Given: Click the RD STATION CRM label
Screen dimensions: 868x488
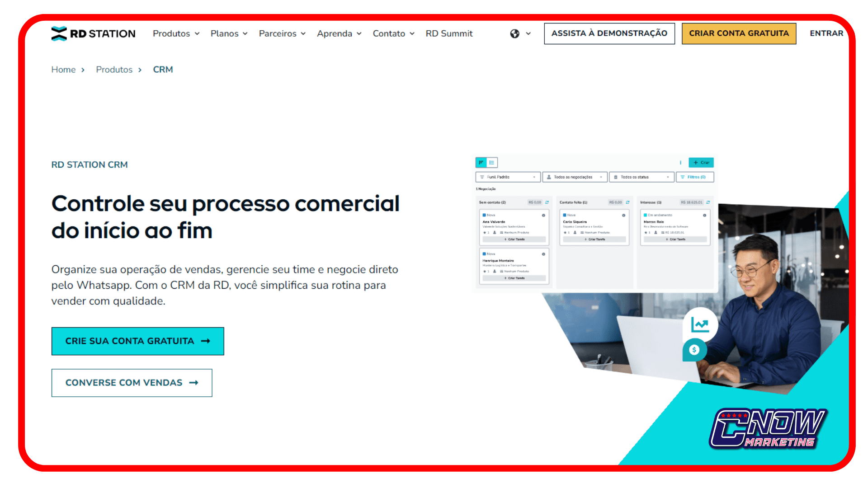Looking at the screenshot, I should pos(90,165).
